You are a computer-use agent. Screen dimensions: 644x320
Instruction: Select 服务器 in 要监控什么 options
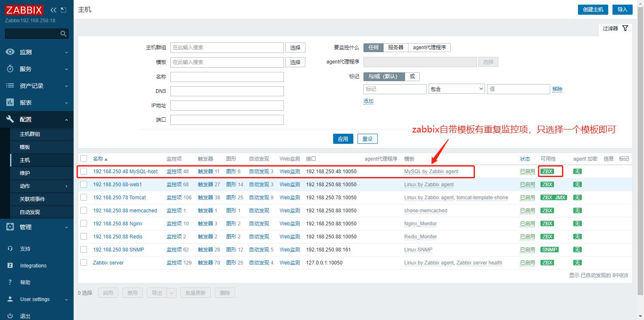coord(396,48)
